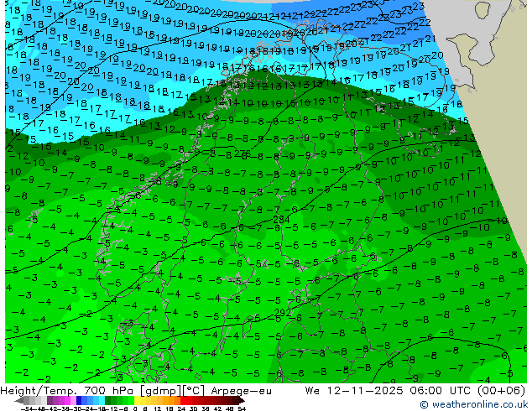Pick the bright red legend swatch at 24

pos(183,400)
